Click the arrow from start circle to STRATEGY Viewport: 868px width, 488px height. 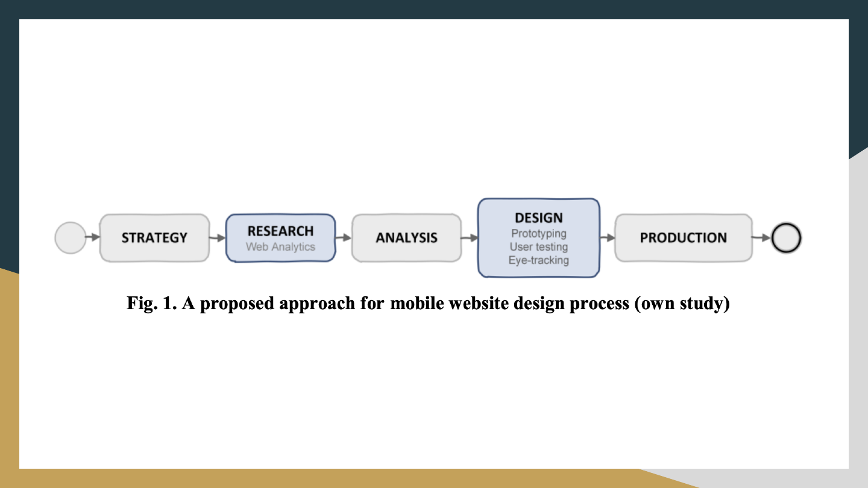pos(93,237)
